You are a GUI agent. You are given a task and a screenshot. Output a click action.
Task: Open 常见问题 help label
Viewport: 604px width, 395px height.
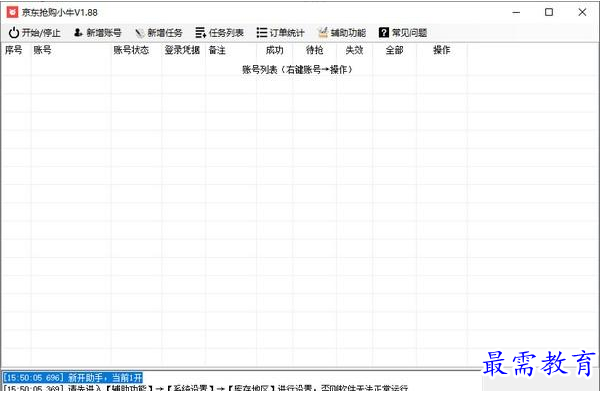tap(409, 33)
